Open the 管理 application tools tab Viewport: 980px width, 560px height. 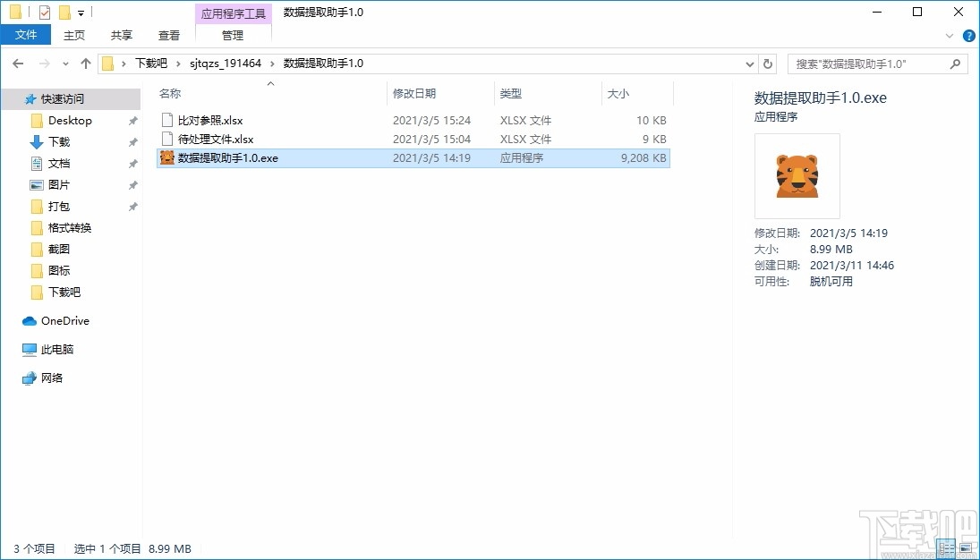pyautogui.click(x=233, y=36)
